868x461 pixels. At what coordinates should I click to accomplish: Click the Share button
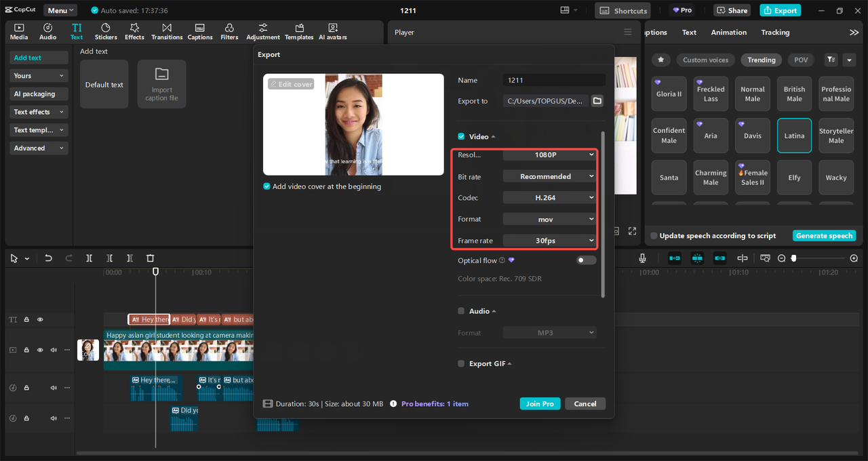click(x=731, y=10)
